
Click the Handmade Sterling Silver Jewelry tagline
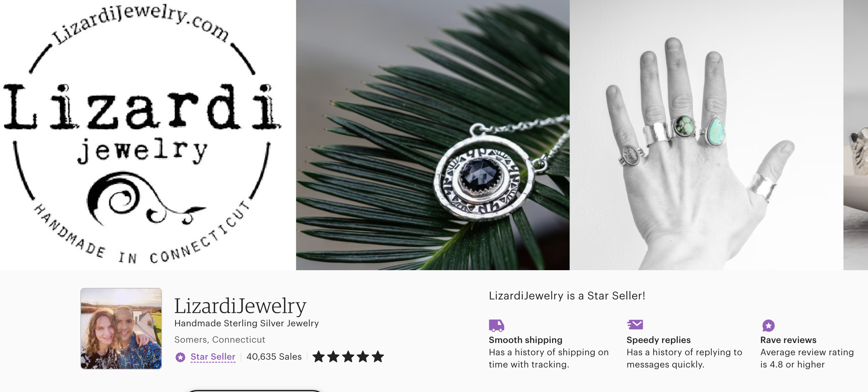pos(246,323)
